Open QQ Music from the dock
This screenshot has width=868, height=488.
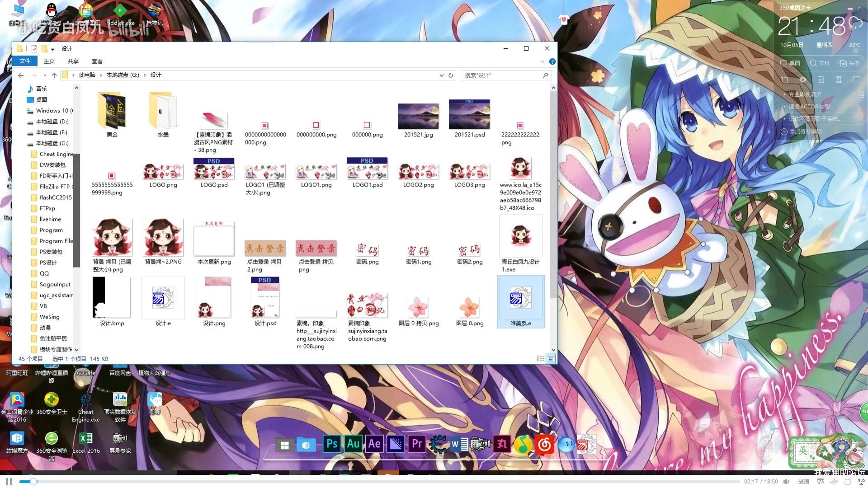pyautogui.click(x=523, y=445)
